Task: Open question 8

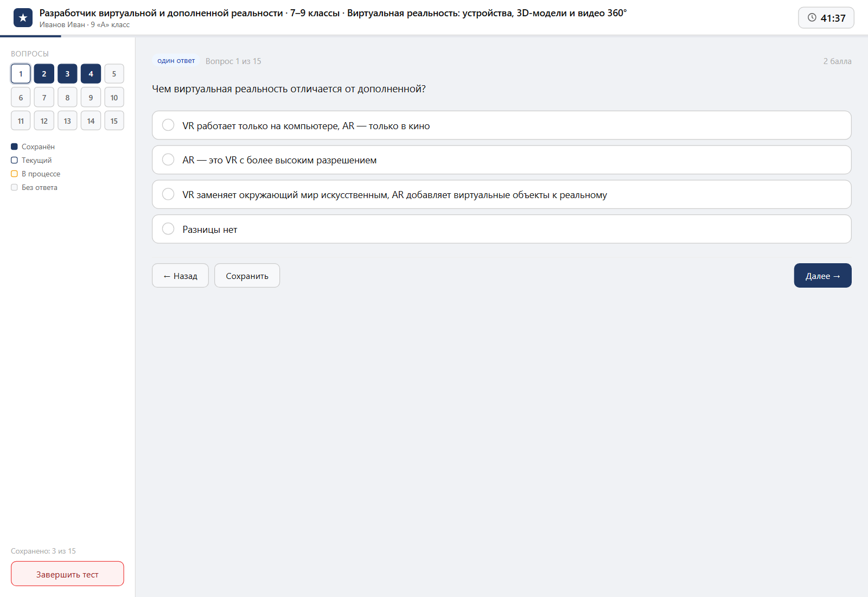Action: pyautogui.click(x=67, y=98)
